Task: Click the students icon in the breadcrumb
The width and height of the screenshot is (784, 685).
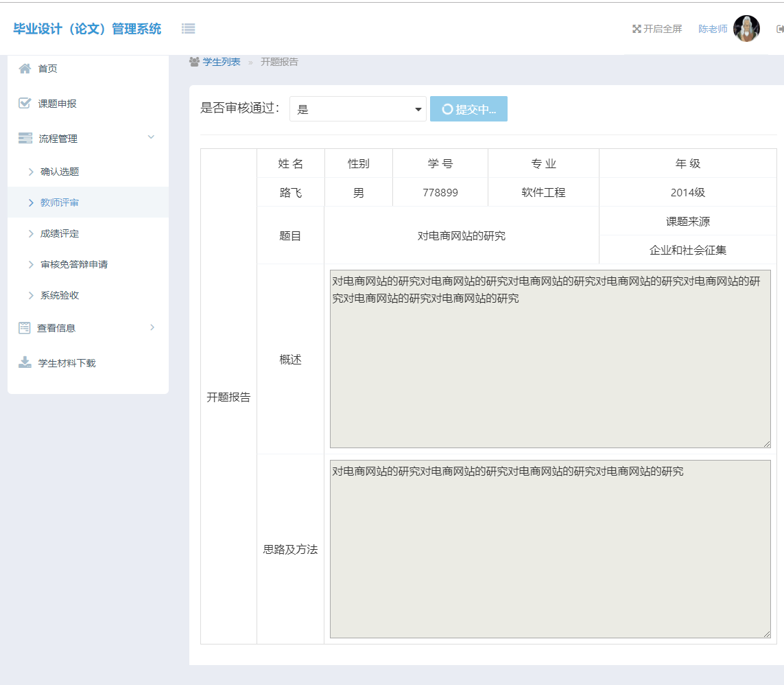Action: point(193,61)
